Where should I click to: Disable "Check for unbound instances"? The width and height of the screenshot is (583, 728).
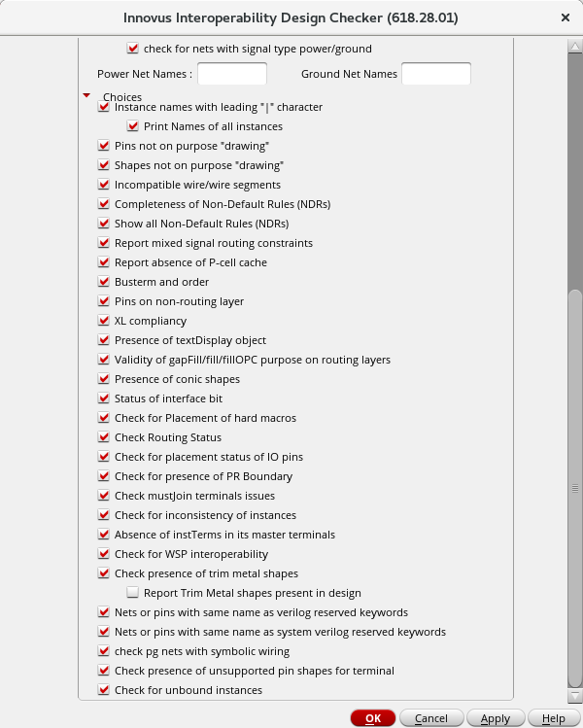[x=104, y=690]
